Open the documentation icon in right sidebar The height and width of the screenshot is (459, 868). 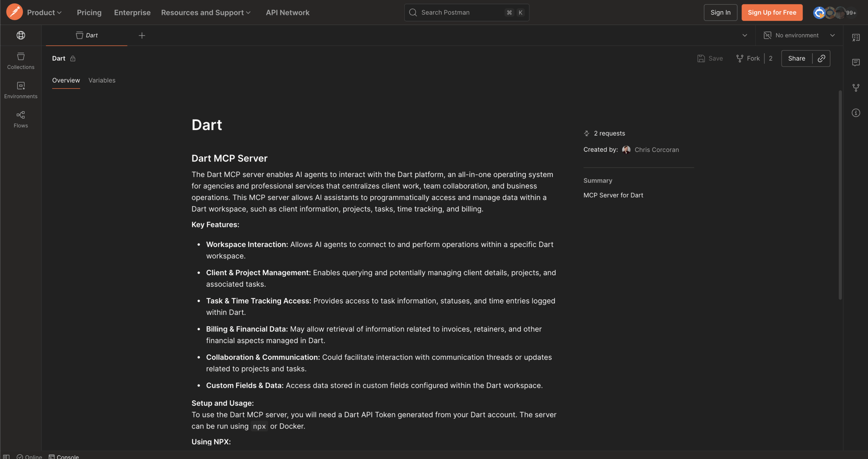[x=856, y=37]
